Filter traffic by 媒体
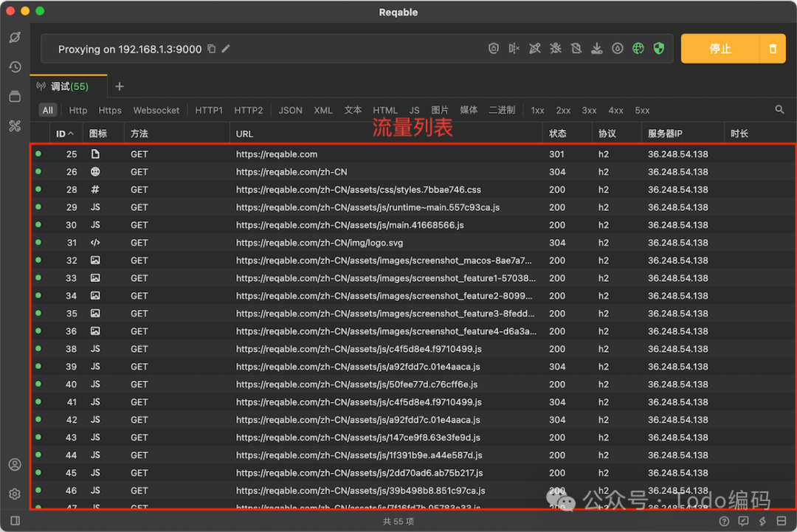Screen dimensions: 797x532 (x=469, y=110)
